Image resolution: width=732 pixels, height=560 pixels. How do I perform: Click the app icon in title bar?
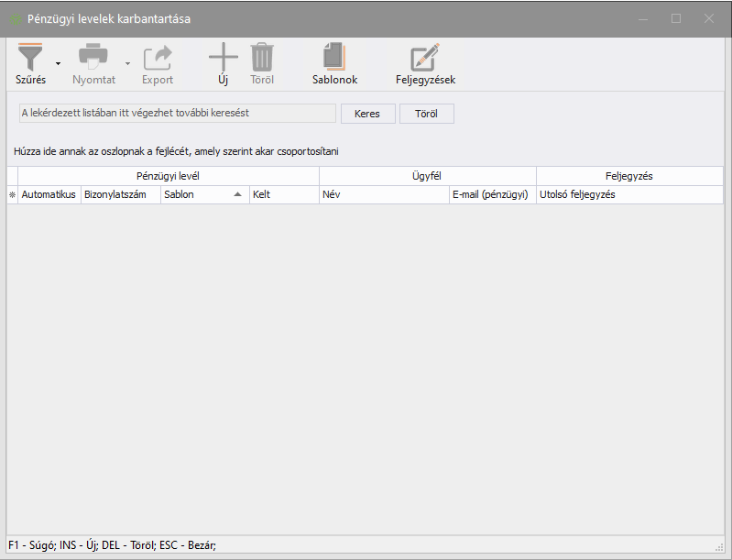coord(15,19)
